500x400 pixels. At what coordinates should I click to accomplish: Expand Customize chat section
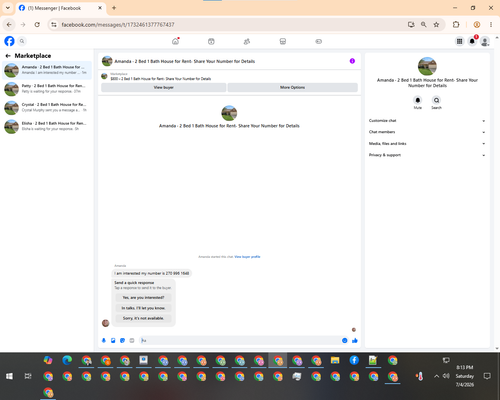(x=427, y=121)
